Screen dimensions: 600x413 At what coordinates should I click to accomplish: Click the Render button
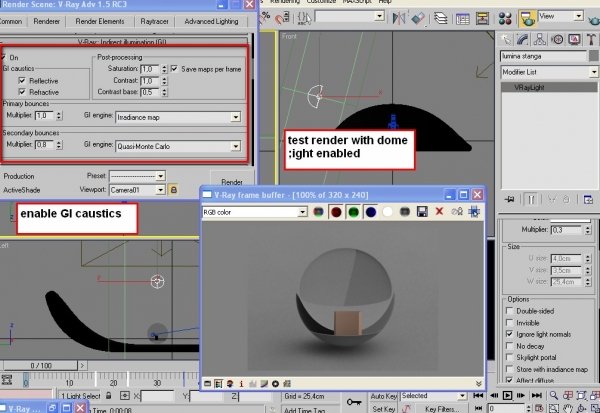click(x=232, y=180)
